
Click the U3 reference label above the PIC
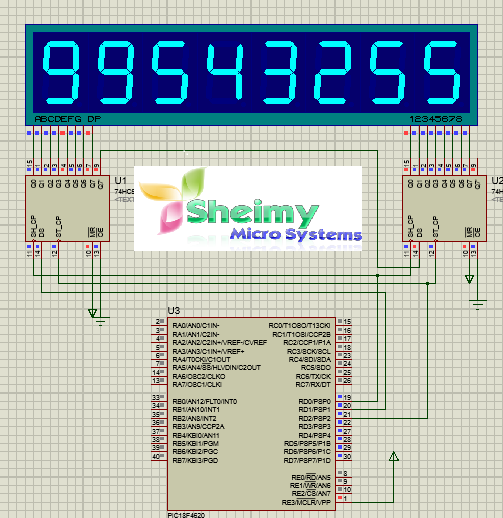point(174,311)
